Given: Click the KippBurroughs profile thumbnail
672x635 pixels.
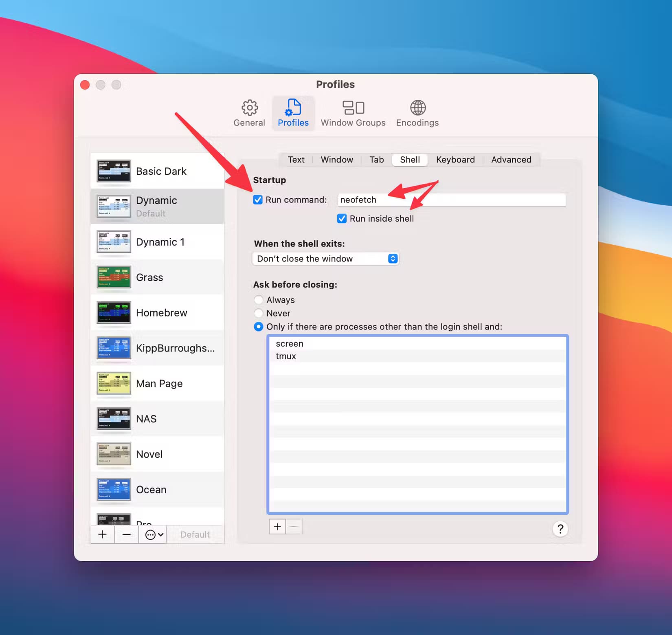Looking at the screenshot, I should 114,348.
